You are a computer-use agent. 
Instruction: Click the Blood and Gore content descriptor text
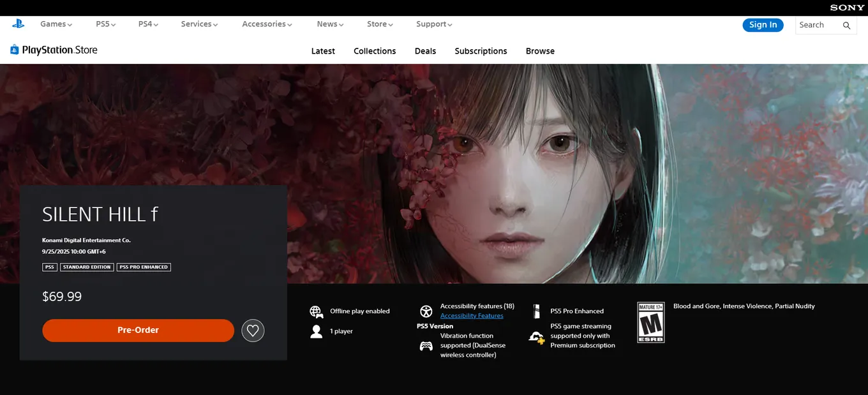pyautogui.click(x=744, y=306)
